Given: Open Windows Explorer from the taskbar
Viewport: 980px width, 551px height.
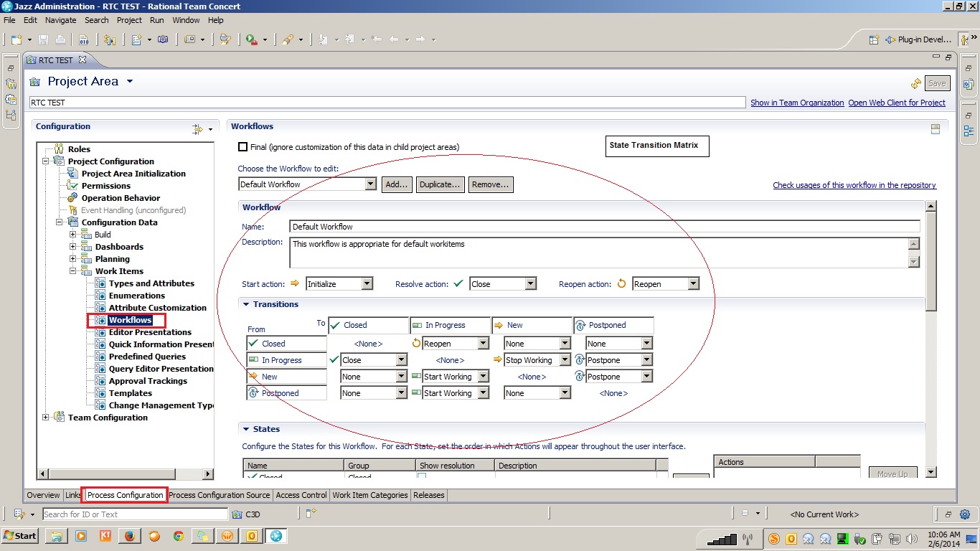Looking at the screenshot, I should click(57, 536).
